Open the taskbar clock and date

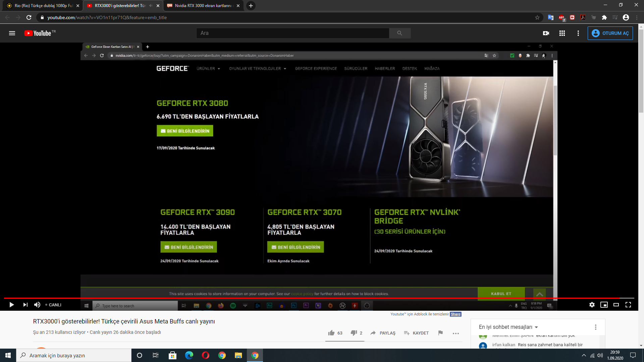pyautogui.click(x=615, y=355)
